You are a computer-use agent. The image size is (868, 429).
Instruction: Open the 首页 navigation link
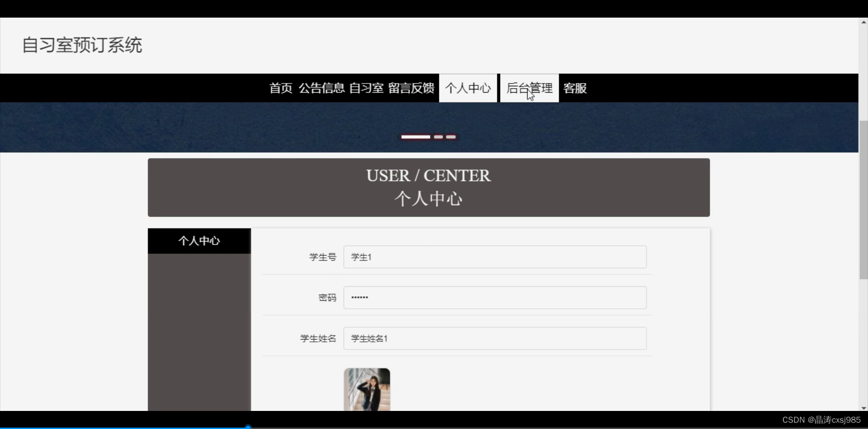point(280,88)
